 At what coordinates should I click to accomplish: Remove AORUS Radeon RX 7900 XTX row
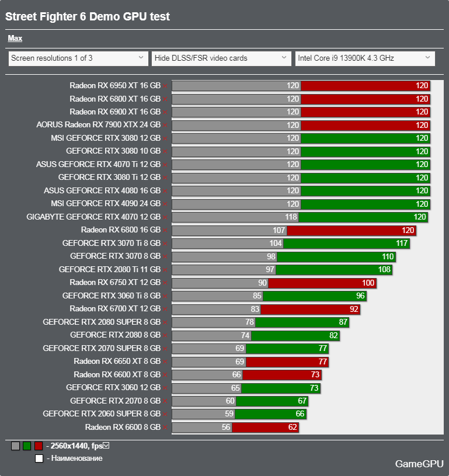click(x=165, y=125)
